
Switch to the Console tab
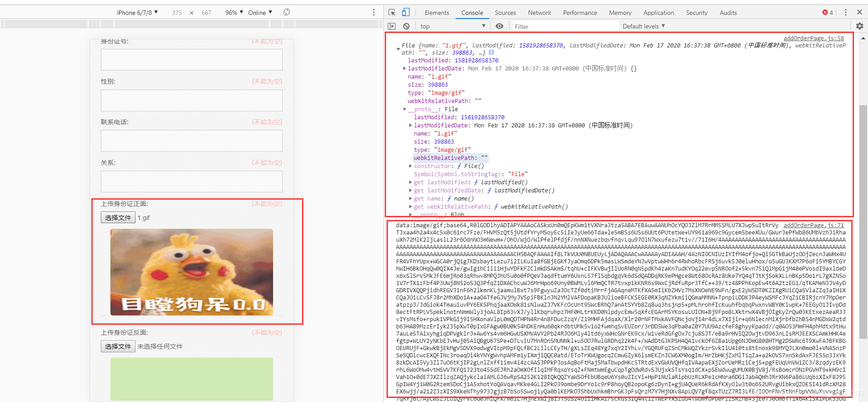point(472,13)
